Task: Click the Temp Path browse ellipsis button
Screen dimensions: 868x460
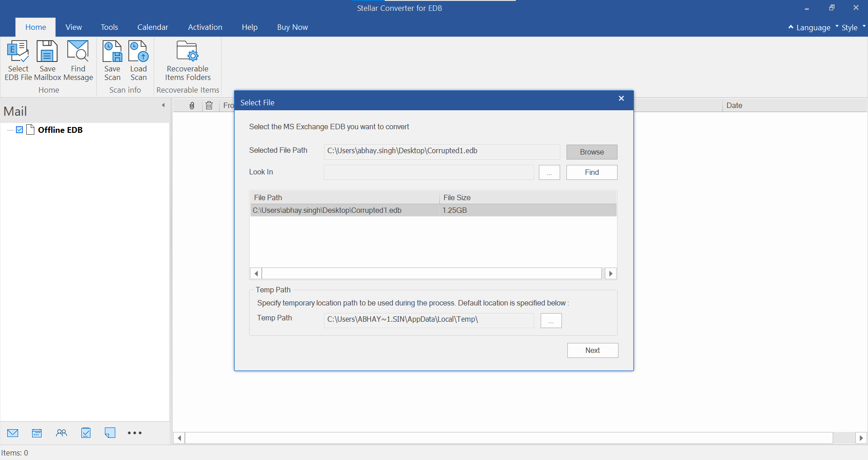Action: [551, 320]
